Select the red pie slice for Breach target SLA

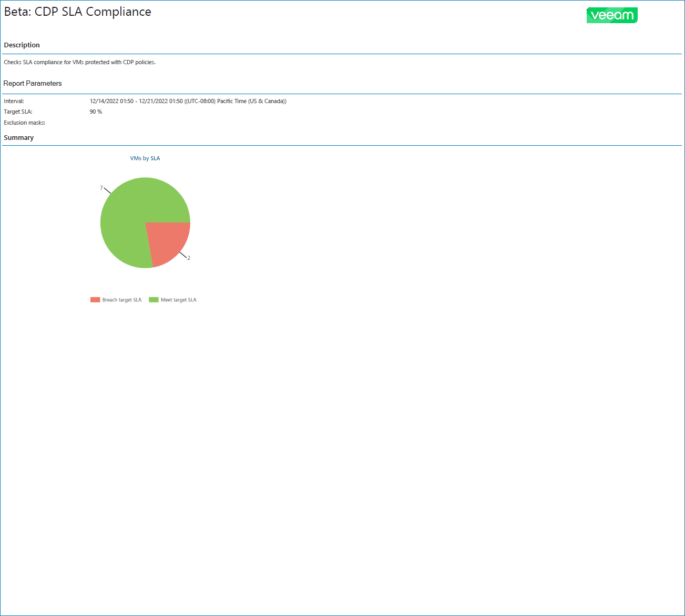pos(168,242)
